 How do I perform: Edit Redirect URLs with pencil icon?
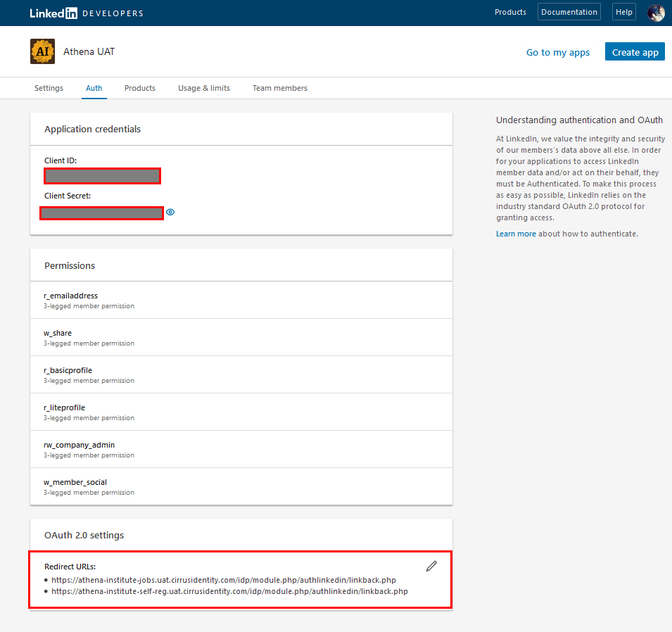(x=431, y=566)
